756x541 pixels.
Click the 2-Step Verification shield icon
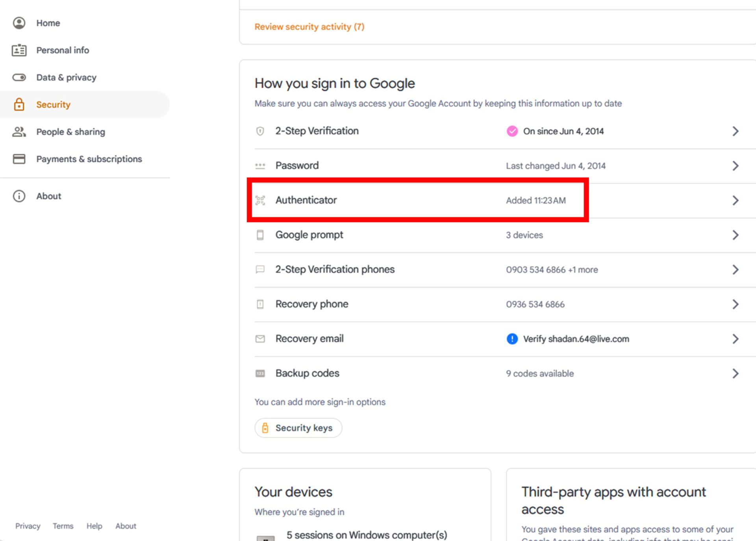[x=260, y=131]
